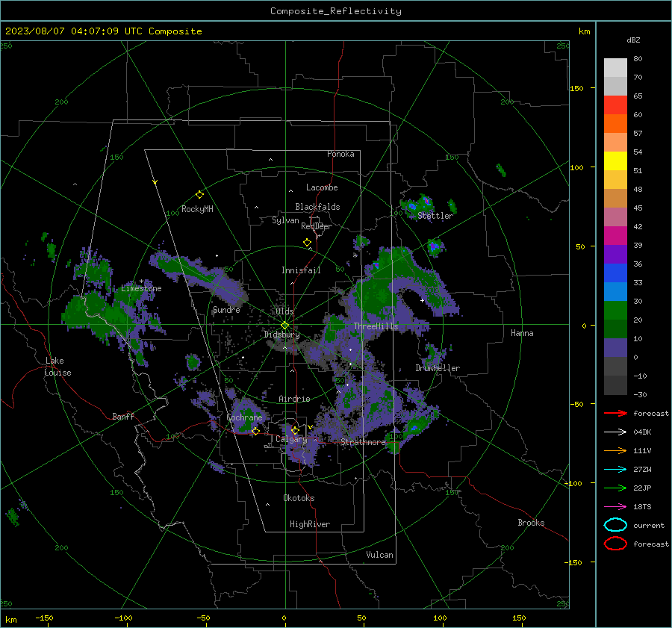Select the yellow 54-51 dBZ color swatch

click(615, 161)
